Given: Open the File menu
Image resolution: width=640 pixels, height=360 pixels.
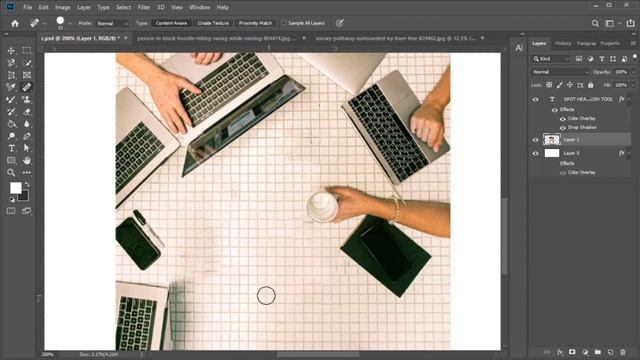Looking at the screenshot, I should (x=27, y=7).
